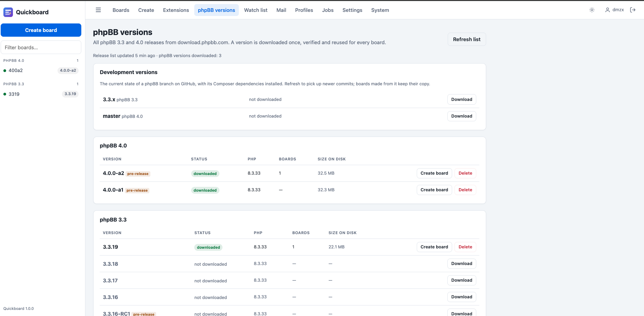Image resolution: width=644 pixels, height=316 pixels.
Task: Select the PHPBB 4.0 sidebar group heading
Action: point(14,60)
